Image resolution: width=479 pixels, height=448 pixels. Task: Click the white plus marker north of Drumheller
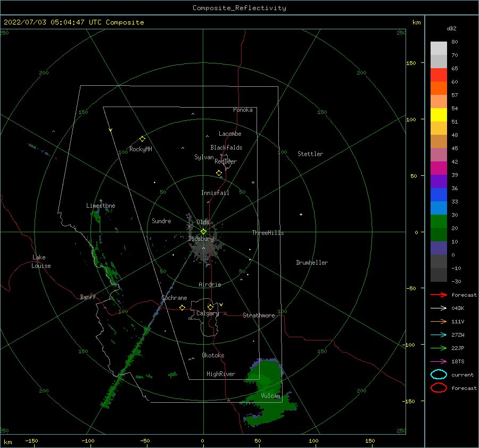point(301,214)
